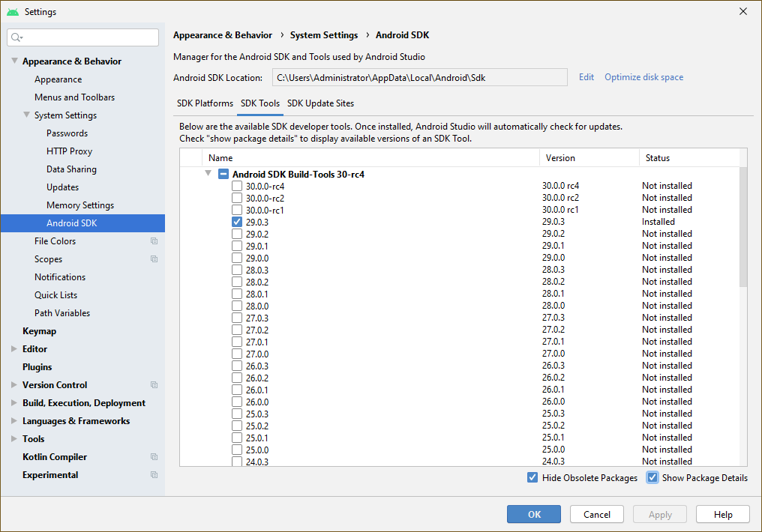
Task: Switch to SDK Platforms tab
Action: tap(205, 103)
